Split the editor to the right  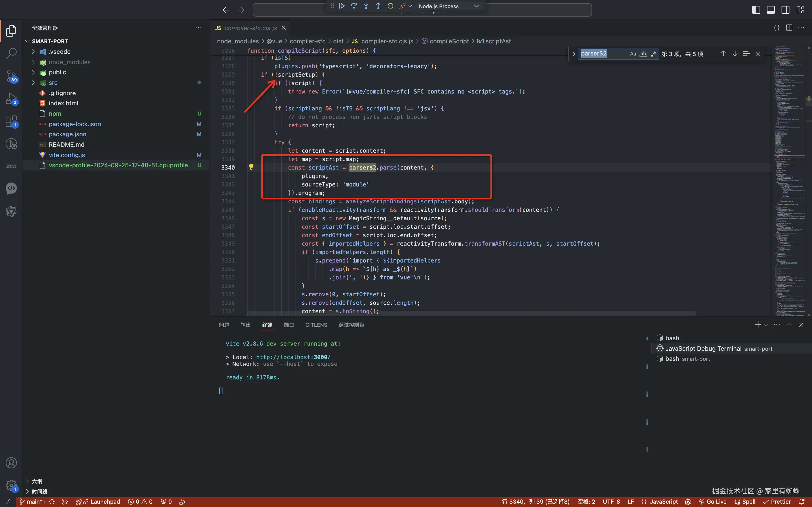[x=789, y=28]
